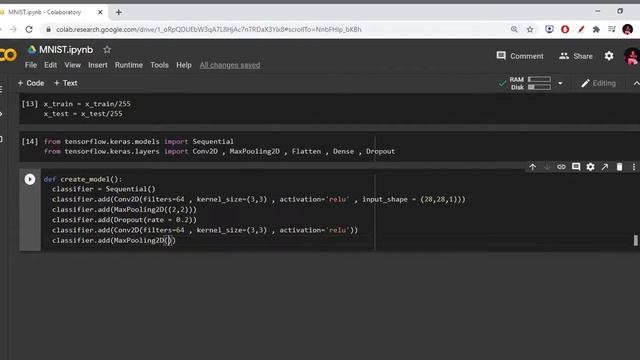This screenshot has height=360, width=640.
Task: Click the second Conv2D filters=64 line
Action: 205,230
